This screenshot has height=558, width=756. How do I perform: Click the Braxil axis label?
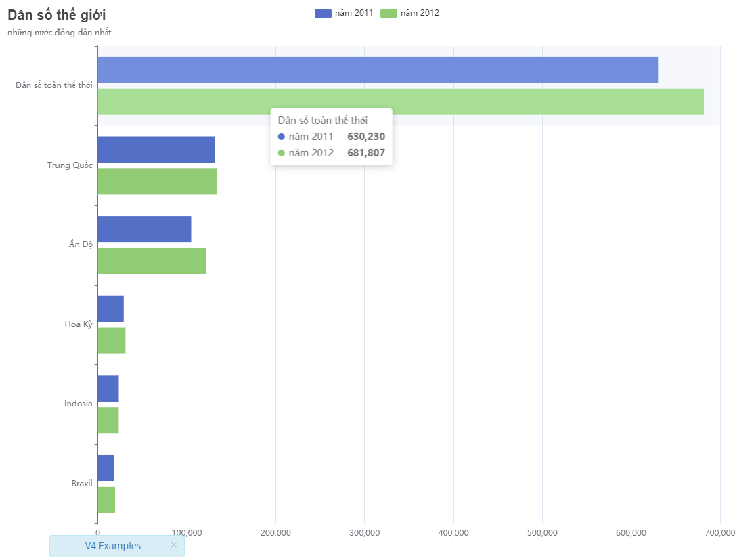(x=81, y=484)
